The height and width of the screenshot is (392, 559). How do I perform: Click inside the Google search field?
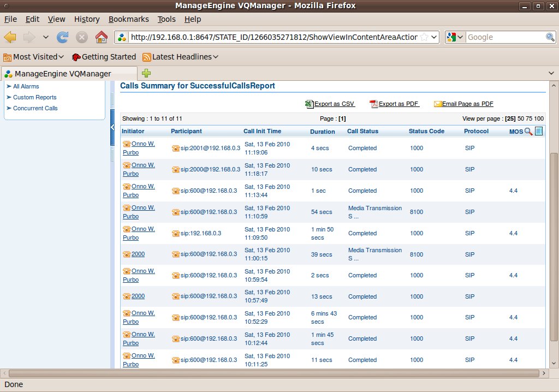(x=505, y=37)
